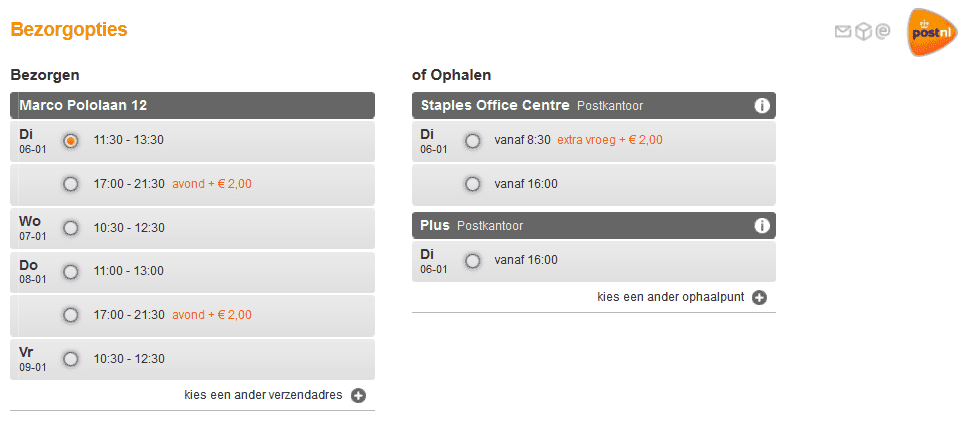980x436 pixels.
Task: Pick Friday 10:30 - 12:30 delivery slot
Action: (71, 359)
